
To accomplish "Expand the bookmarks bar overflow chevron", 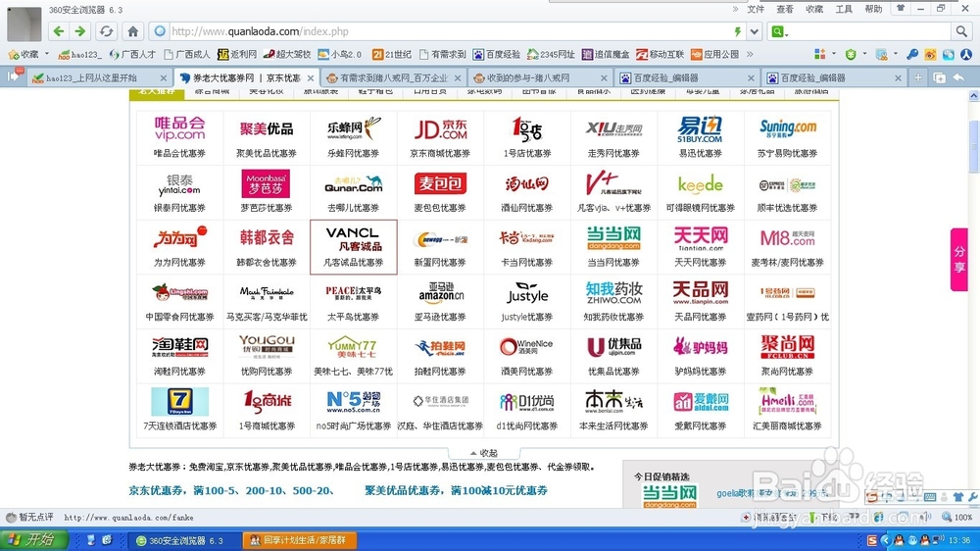I will 750,54.
